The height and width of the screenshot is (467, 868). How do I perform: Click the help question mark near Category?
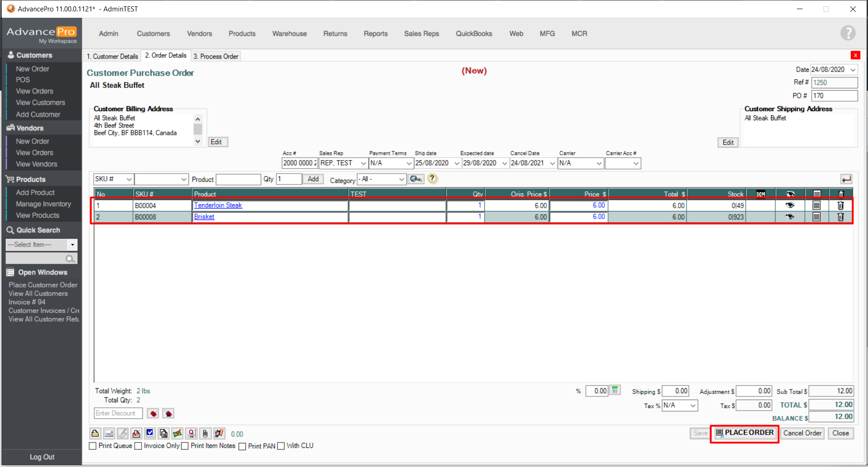432,179
